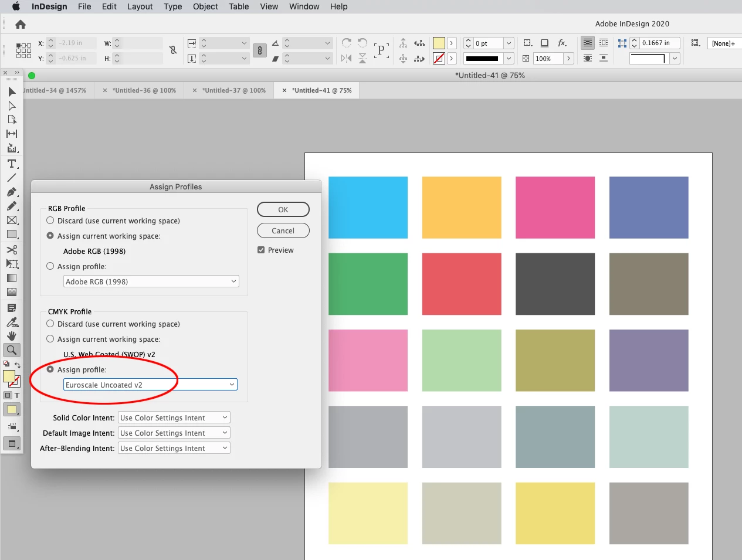Toggle formatting affects container button
This screenshot has width=742, height=560.
pyautogui.click(x=8, y=395)
